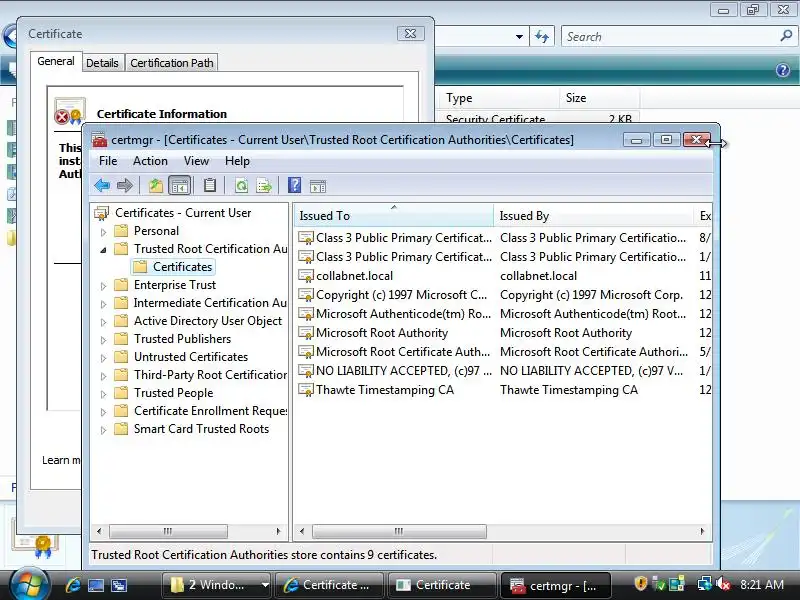Click the Back arrow in certmgr toolbar
Viewport: 800px width, 600px height.
pyautogui.click(x=102, y=185)
